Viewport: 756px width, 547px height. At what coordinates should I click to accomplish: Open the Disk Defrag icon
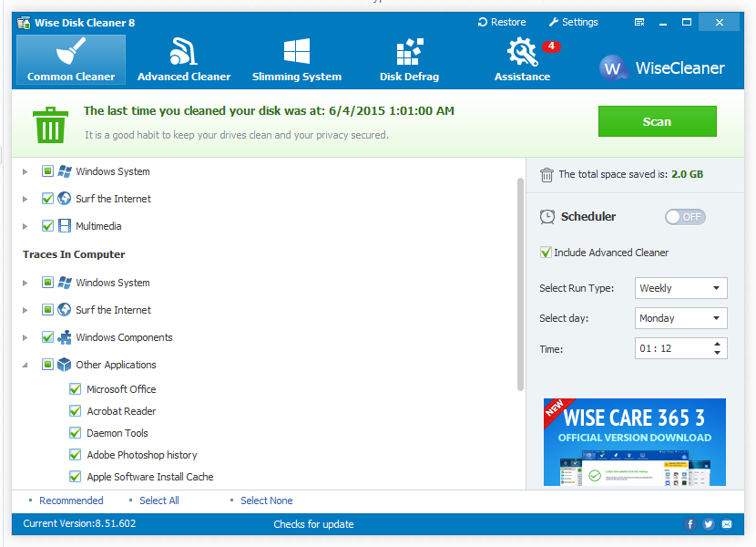tap(409, 51)
